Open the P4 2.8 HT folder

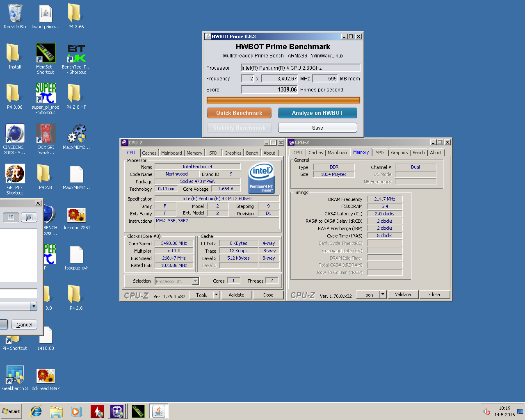(x=76, y=97)
